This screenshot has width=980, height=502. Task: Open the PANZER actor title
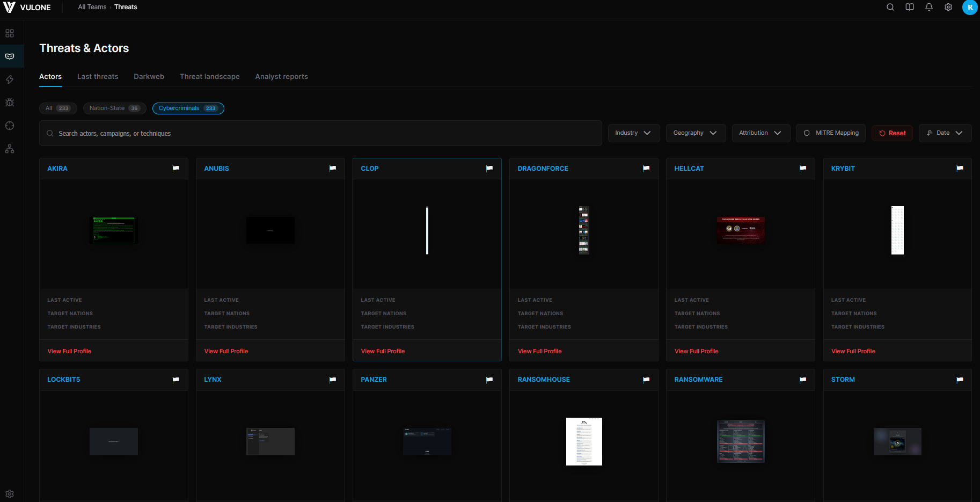pyautogui.click(x=374, y=380)
